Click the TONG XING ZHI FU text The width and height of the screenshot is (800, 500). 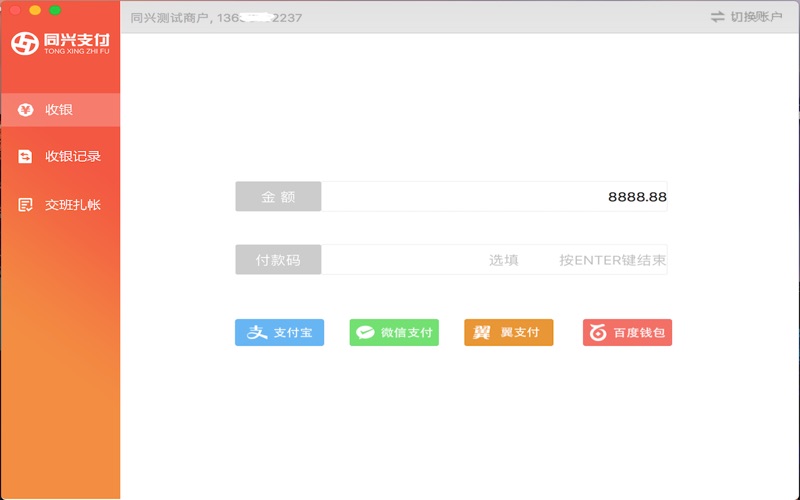(x=77, y=52)
